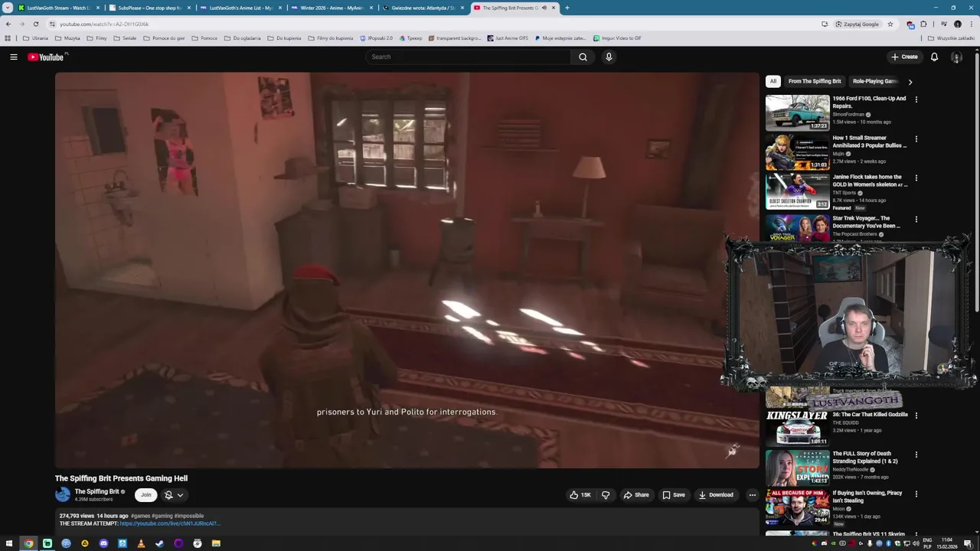This screenshot has width=980, height=551.
Task: Open the Janine Flock skeleton video thumbnail
Action: [797, 191]
